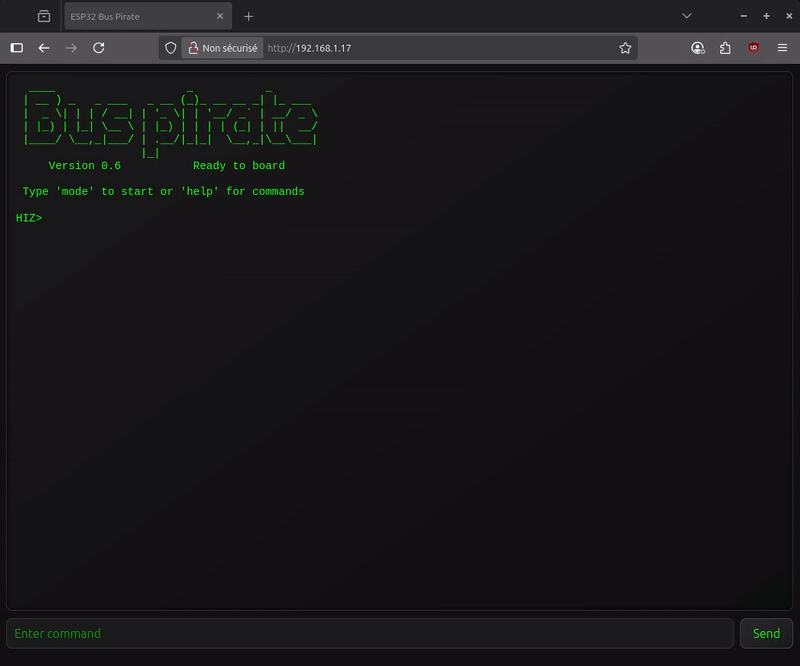Toggle the browser sidebar

tap(17, 48)
